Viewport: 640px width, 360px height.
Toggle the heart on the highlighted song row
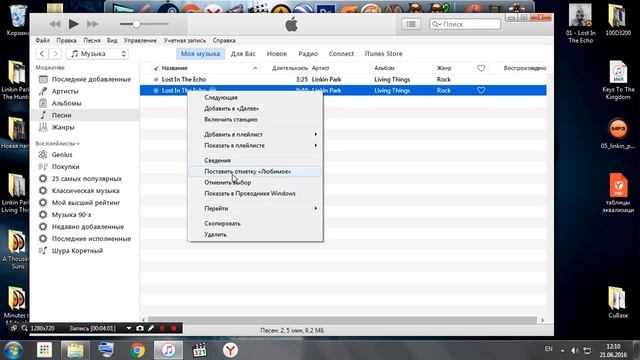point(481,90)
